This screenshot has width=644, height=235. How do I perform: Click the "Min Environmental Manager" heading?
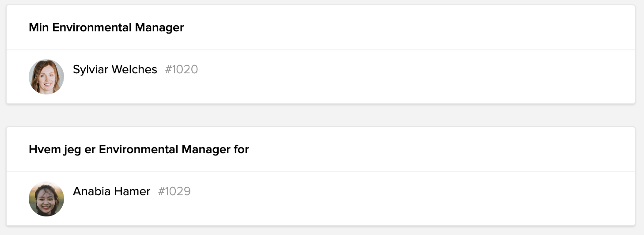tap(106, 27)
